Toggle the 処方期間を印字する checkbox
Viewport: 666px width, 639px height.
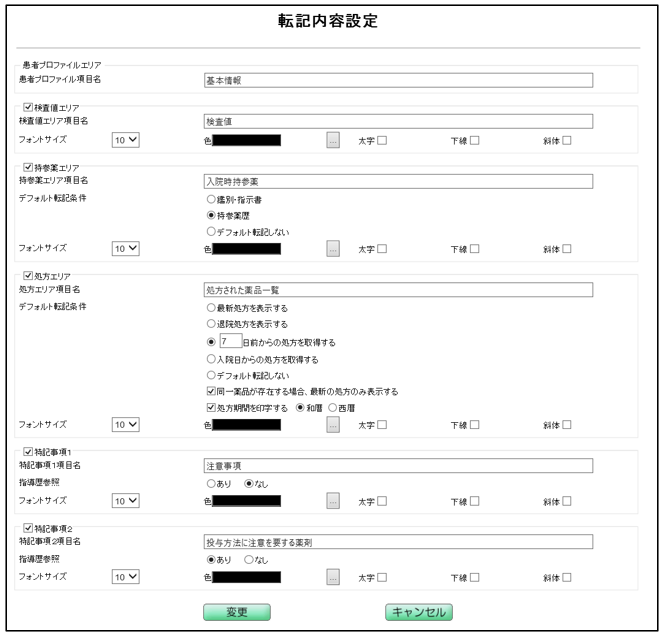(x=211, y=407)
